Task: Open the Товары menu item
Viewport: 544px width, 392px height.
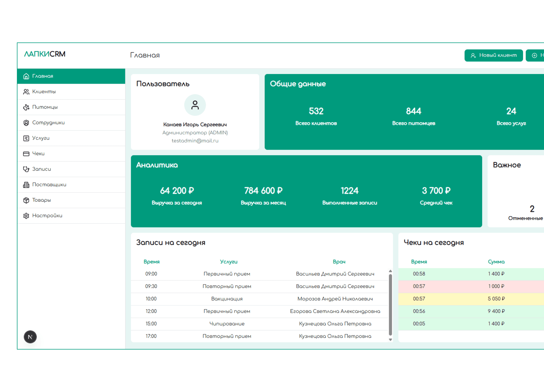Action: [x=42, y=200]
